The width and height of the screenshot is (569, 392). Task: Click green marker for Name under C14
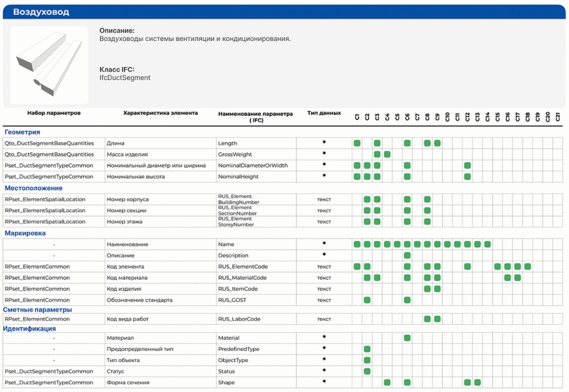point(487,244)
